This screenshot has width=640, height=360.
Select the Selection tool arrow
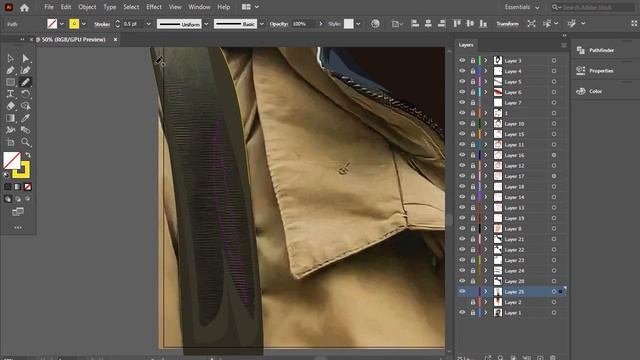click(11, 58)
